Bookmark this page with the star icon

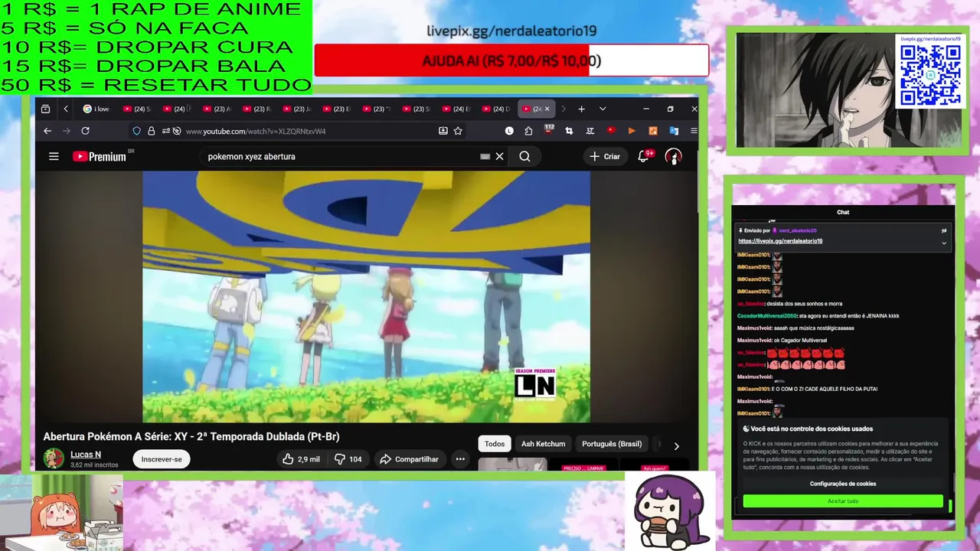(458, 131)
